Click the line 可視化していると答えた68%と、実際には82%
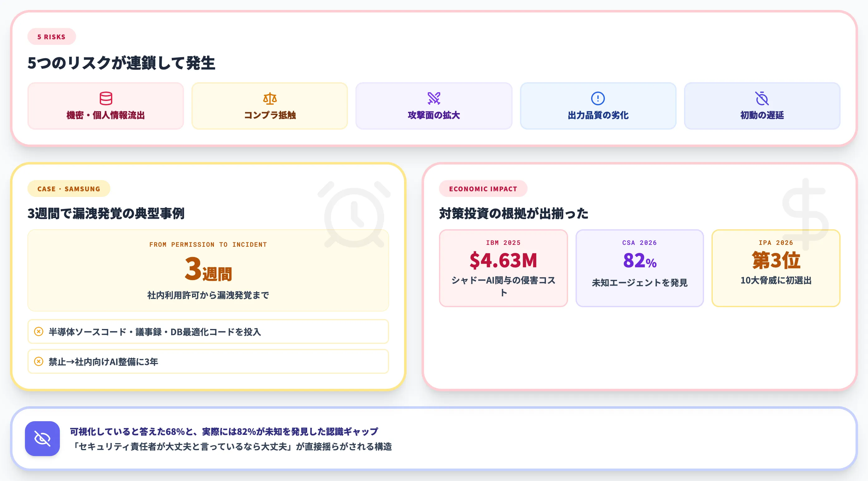This screenshot has width=868, height=481. (224, 431)
